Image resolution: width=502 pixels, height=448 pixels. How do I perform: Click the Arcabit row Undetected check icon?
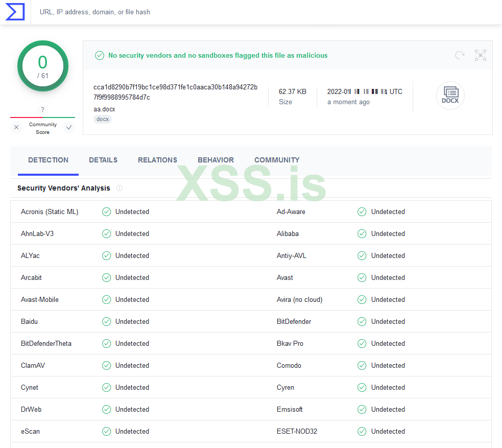click(x=107, y=278)
